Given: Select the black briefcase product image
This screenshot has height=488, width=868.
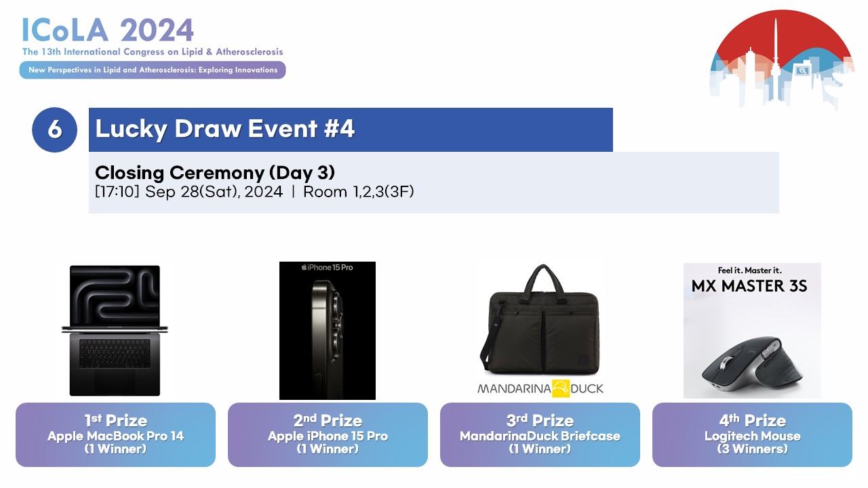Looking at the screenshot, I should click(x=540, y=319).
